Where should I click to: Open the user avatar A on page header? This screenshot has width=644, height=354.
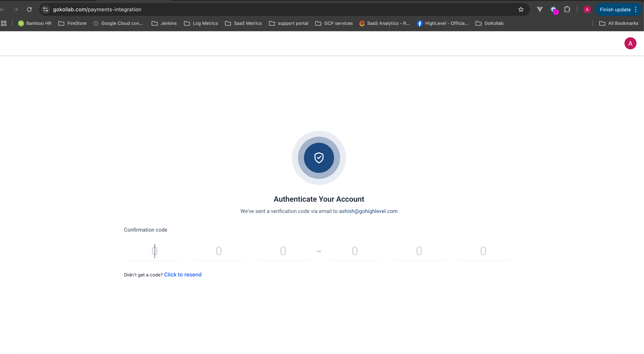[x=630, y=43]
